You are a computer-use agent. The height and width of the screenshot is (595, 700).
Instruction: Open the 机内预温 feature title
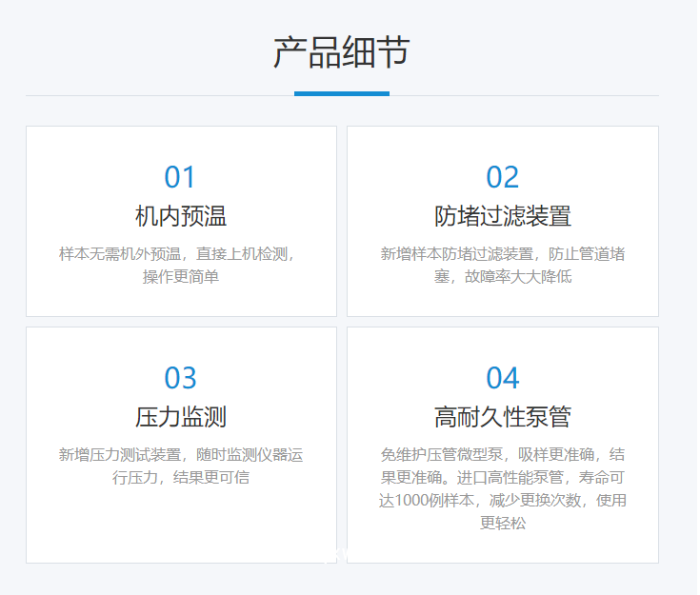[180, 216]
